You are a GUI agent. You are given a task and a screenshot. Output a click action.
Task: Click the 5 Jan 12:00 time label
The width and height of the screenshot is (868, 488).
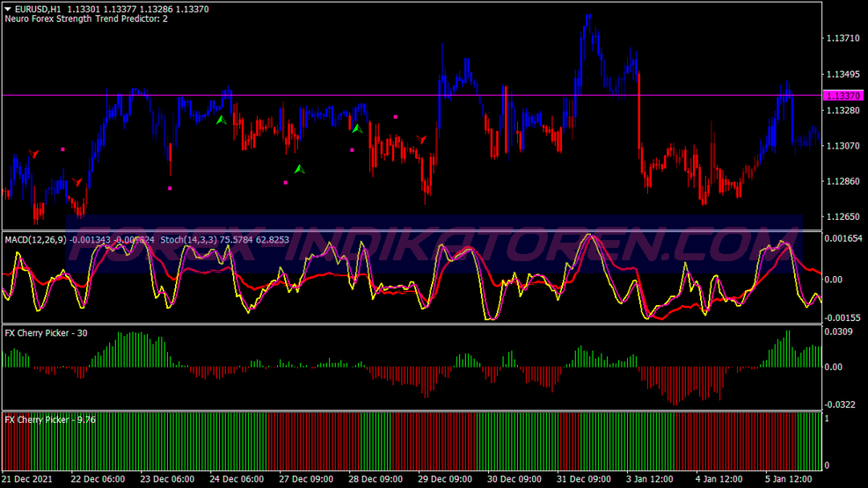(x=788, y=478)
